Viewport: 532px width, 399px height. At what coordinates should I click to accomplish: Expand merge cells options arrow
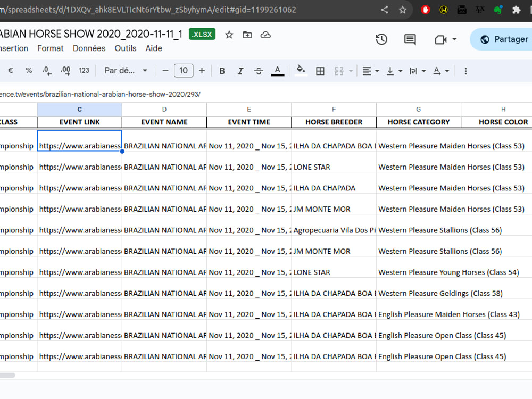351,71
